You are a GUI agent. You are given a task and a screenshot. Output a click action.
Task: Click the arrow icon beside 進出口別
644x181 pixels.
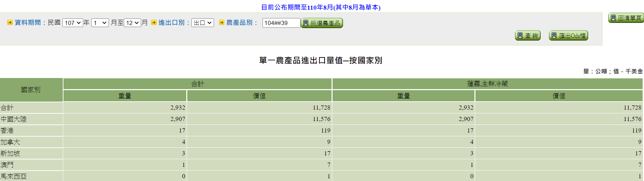(x=154, y=23)
